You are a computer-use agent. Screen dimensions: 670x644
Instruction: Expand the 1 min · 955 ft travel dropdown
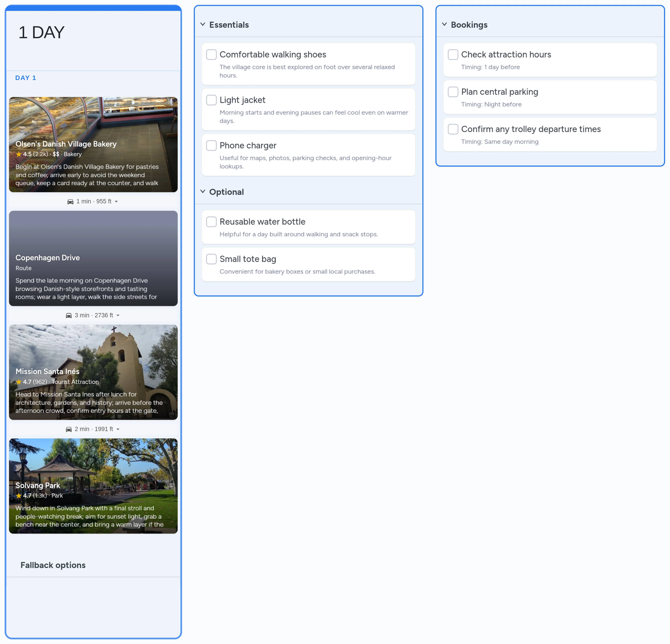(x=116, y=201)
